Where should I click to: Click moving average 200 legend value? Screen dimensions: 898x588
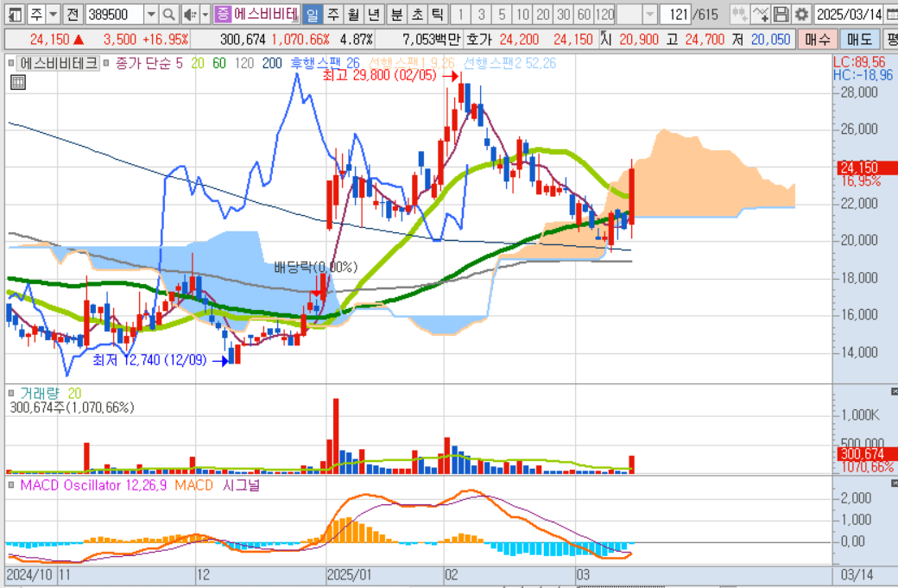point(272,63)
